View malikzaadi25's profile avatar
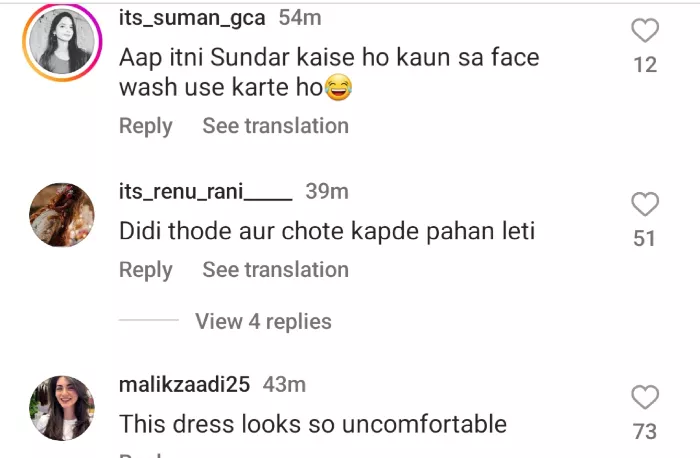 (x=62, y=407)
